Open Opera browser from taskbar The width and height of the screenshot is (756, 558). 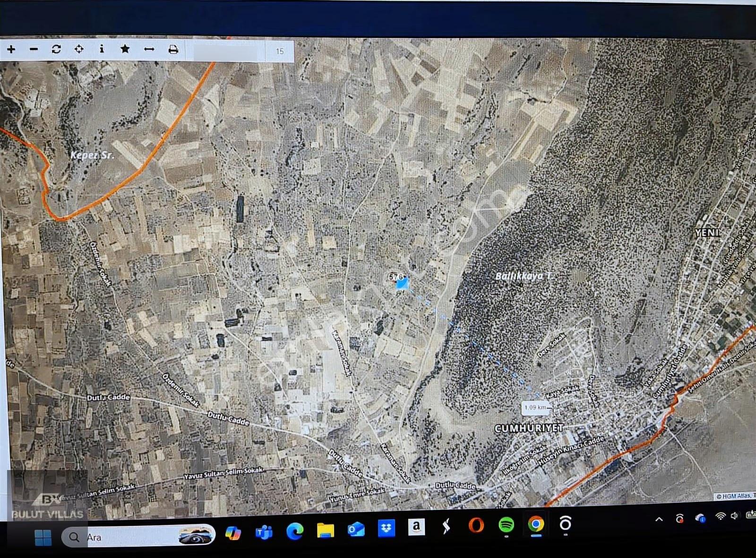pyautogui.click(x=476, y=525)
